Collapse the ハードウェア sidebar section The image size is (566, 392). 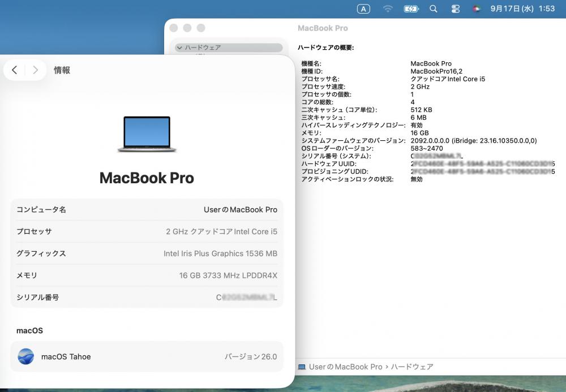(179, 48)
